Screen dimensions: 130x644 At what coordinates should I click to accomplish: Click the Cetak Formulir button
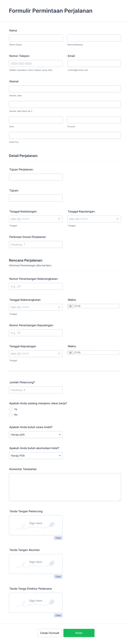pos(49,633)
